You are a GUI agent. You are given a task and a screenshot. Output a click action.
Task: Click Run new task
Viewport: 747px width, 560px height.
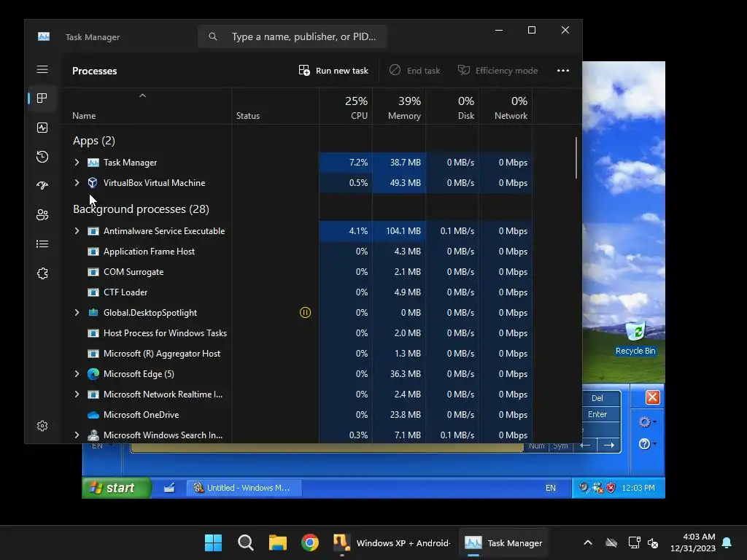click(333, 71)
